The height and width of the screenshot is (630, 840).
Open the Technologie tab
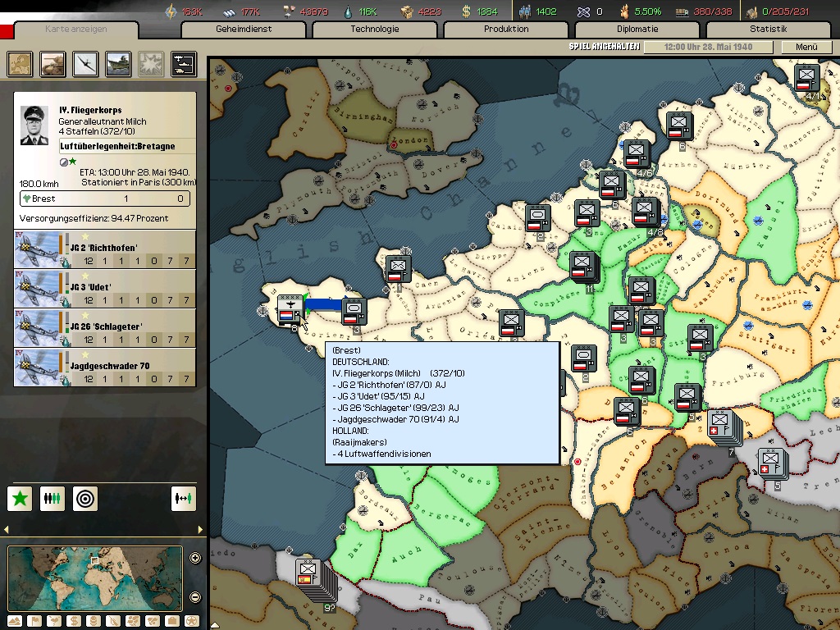click(x=375, y=30)
